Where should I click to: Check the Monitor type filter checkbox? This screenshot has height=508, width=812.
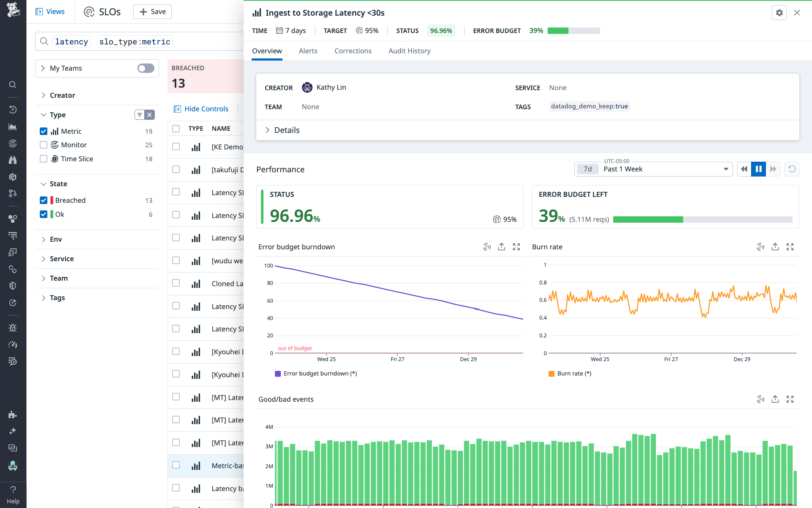point(44,145)
